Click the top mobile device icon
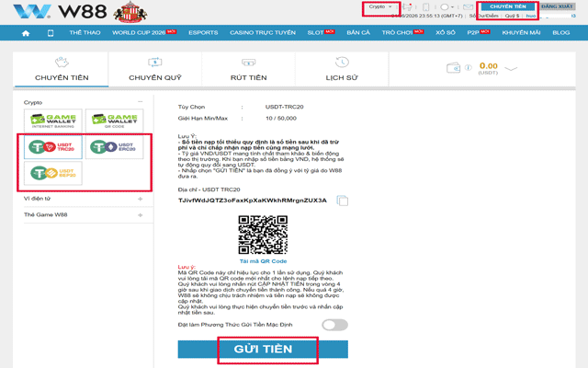This screenshot has width=588, height=368. pos(426,6)
